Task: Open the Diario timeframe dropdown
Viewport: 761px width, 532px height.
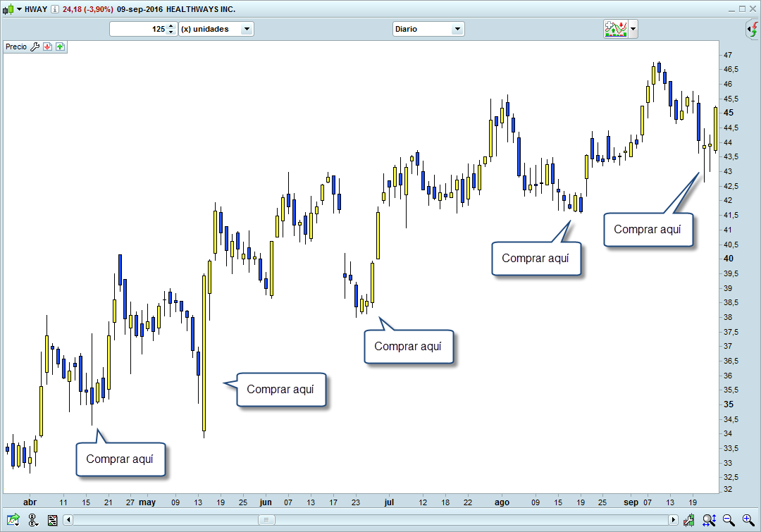Action: 457,29
